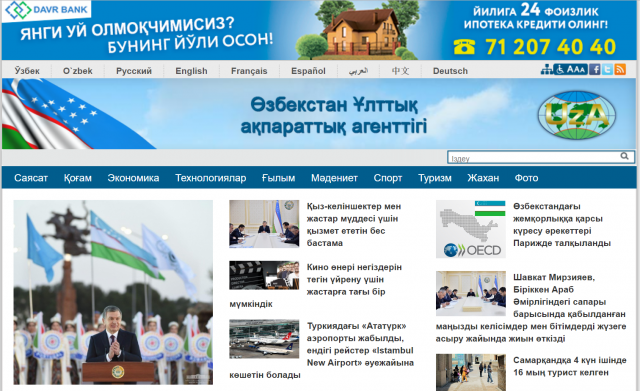Click the search magnifier icon
This screenshot has height=391, width=640.
(624, 156)
